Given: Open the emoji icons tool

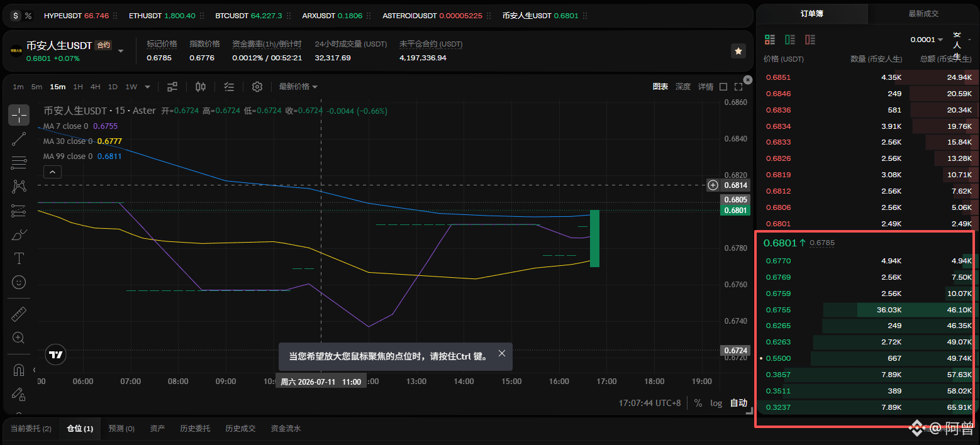Looking at the screenshot, I should point(19,282).
